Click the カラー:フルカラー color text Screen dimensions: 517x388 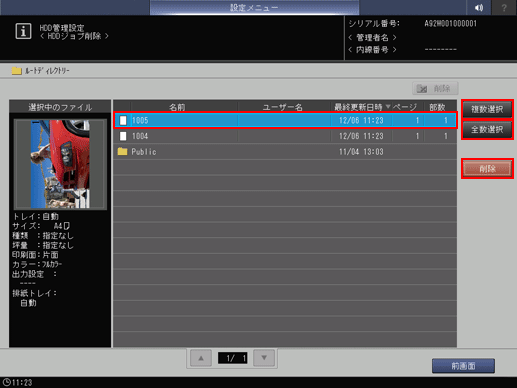pyautogui.click(x=37, y=265)
